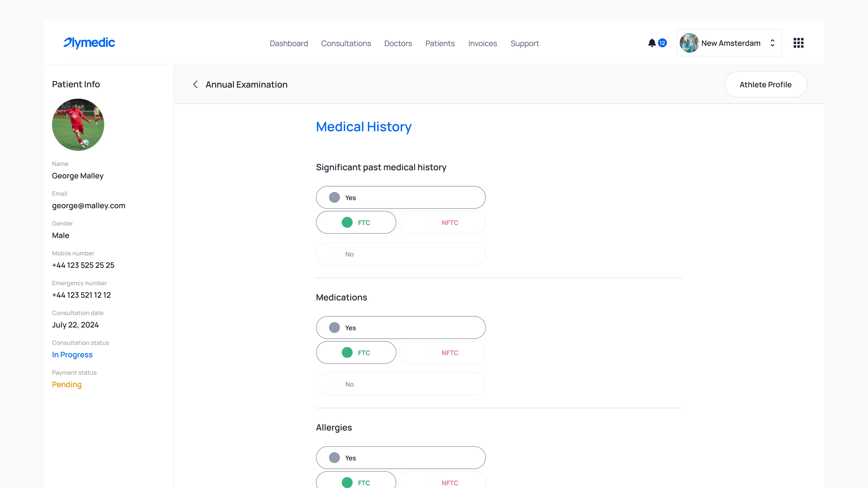Click the Plymedic logo
This screenshot has height=488, width=868.
click(x=89, y=43)
